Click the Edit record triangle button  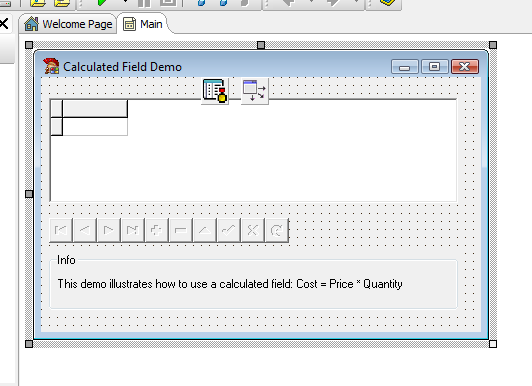click(x=205, y=230)
